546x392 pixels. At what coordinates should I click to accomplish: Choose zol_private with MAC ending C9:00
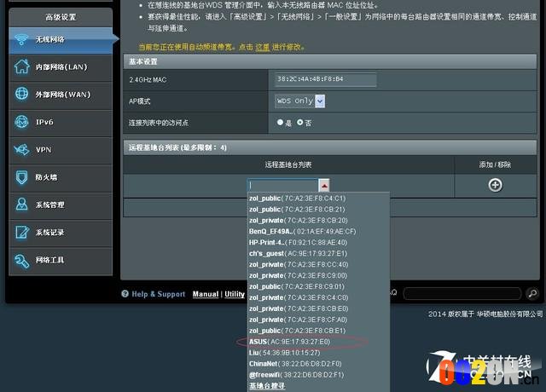(x=298, y=275)
